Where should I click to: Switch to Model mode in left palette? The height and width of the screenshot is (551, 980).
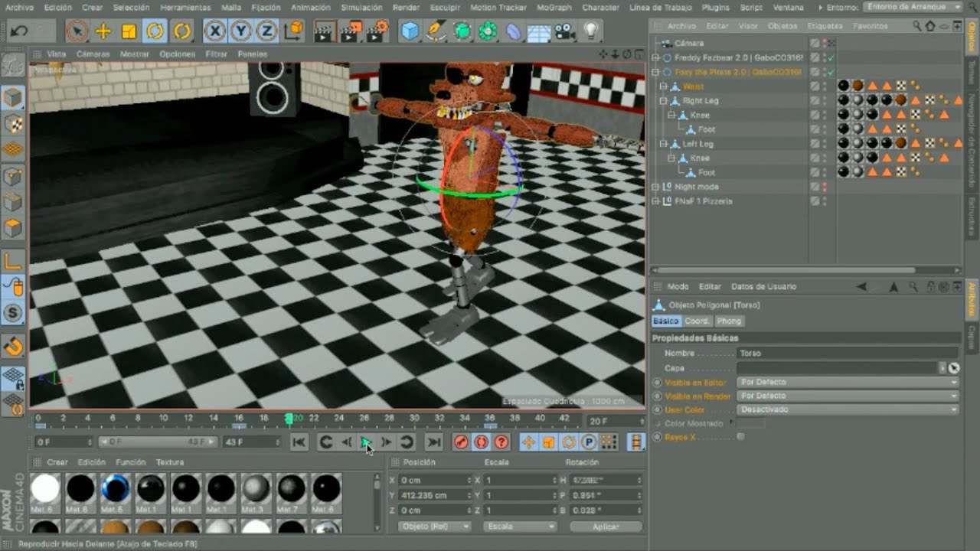click(x=13, y=98)
